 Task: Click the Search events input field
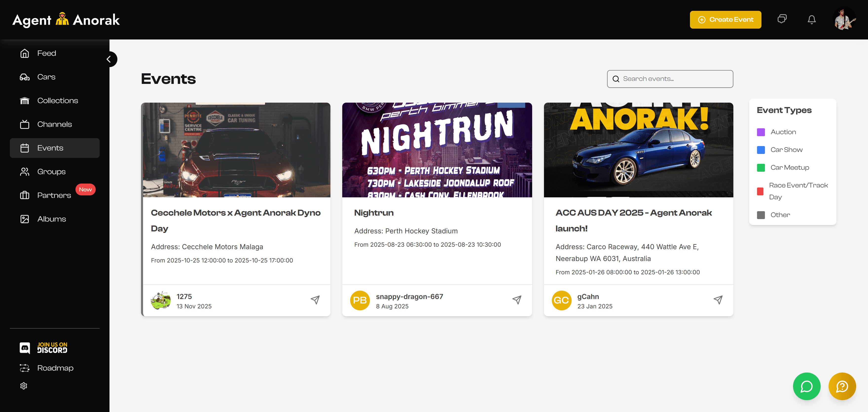click(675, 79)
